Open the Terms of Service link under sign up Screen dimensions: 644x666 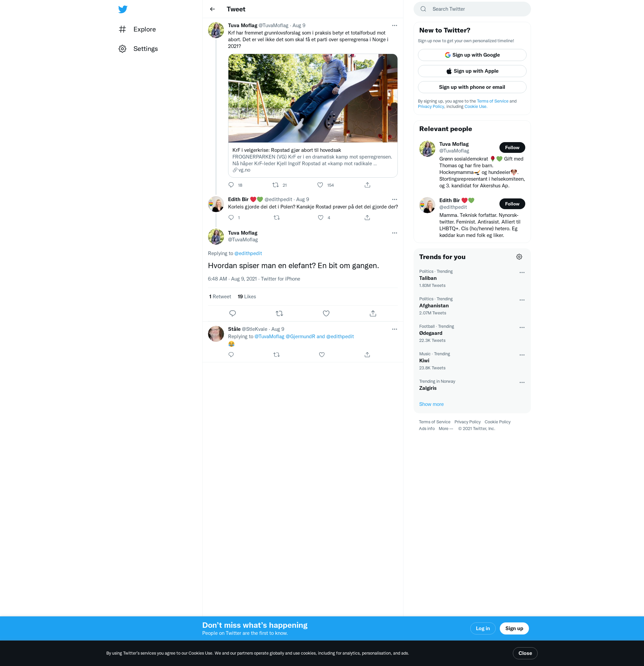coord(492,101)
